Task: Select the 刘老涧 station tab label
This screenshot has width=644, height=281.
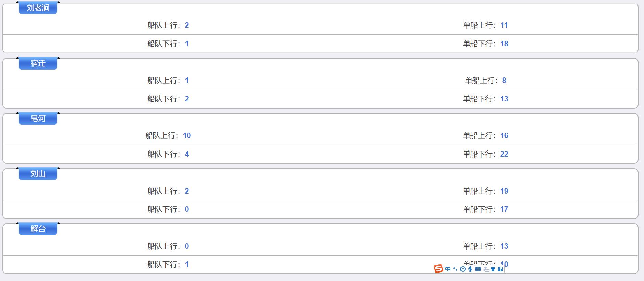Action: point(38,8)
